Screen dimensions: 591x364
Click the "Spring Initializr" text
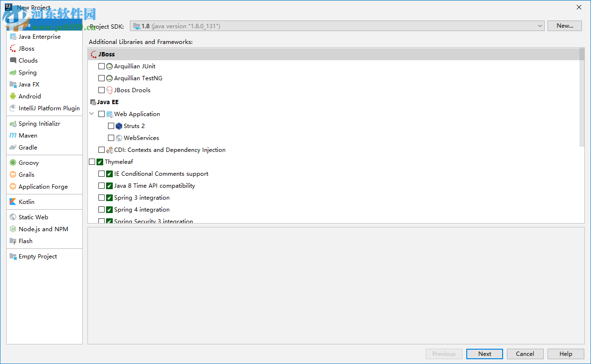pos(39,124)
